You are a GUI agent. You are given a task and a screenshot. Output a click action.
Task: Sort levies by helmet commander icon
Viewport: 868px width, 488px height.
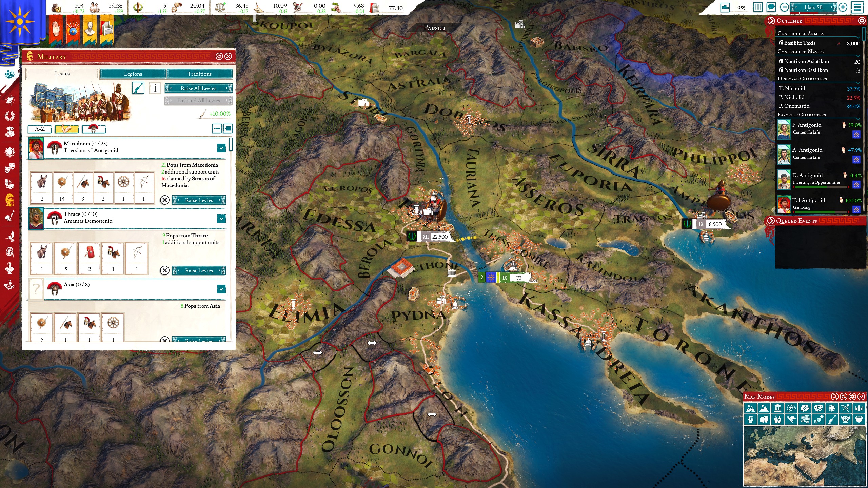point(94,129)
